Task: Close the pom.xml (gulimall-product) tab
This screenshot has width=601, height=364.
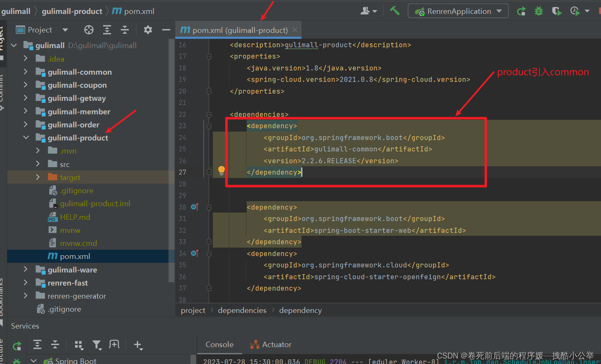Action: pos(295,30)
